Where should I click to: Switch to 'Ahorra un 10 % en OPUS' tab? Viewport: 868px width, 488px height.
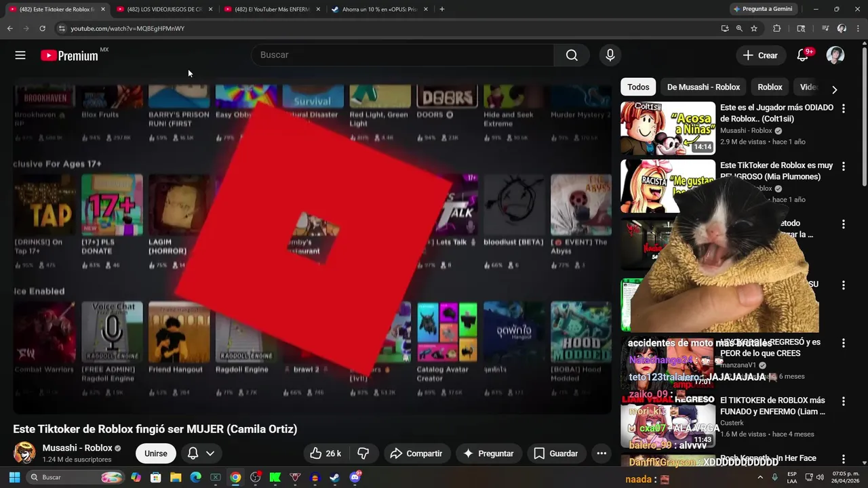pyautogui.click(x=379, y=9)
